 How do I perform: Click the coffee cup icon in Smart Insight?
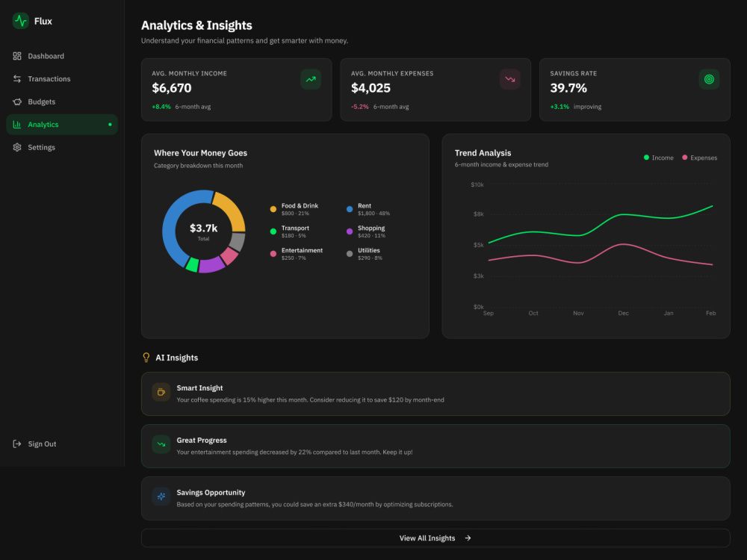161,392
